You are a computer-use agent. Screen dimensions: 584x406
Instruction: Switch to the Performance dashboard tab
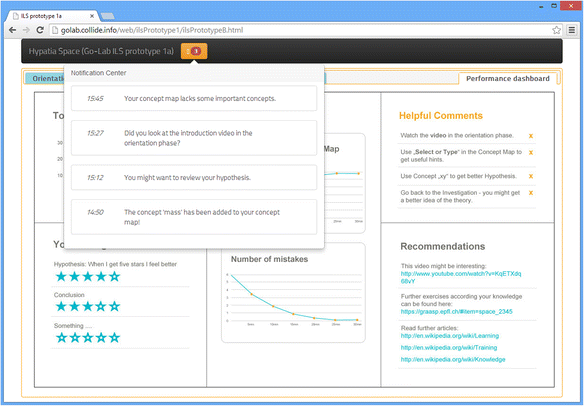[x=508, y=79]
